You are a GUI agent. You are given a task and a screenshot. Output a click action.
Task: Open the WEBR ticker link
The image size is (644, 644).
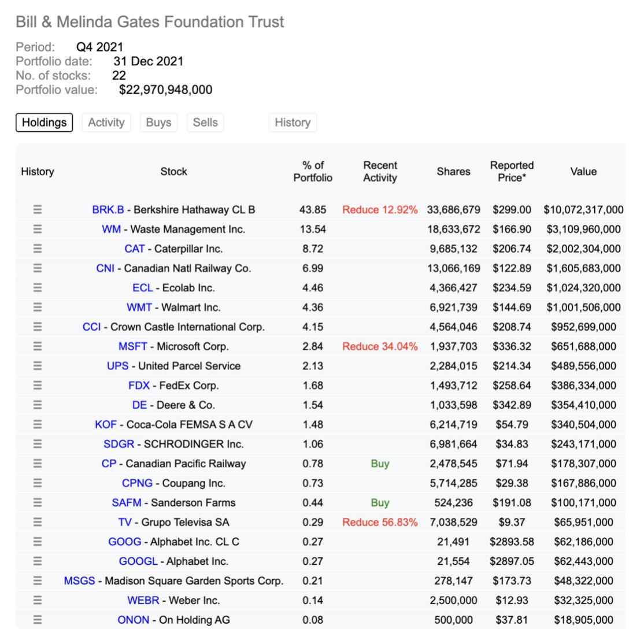143,601
